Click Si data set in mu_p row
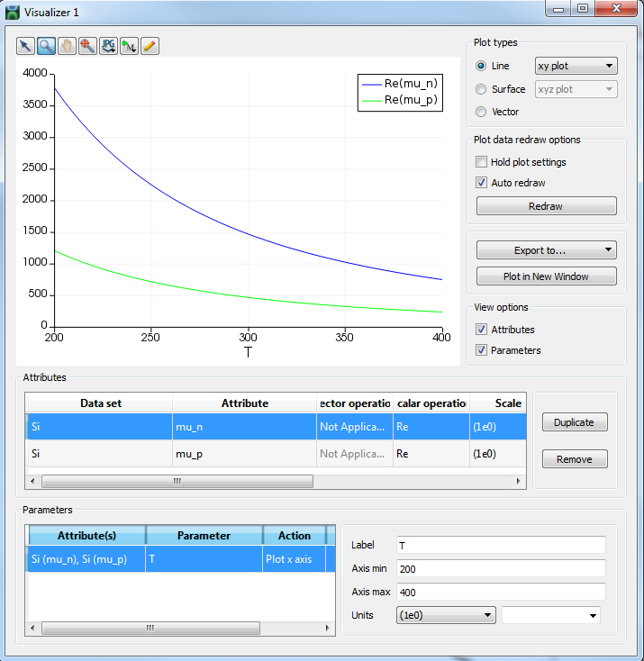The height and width of the screenshot is (661, 644). tap(100, 454)
